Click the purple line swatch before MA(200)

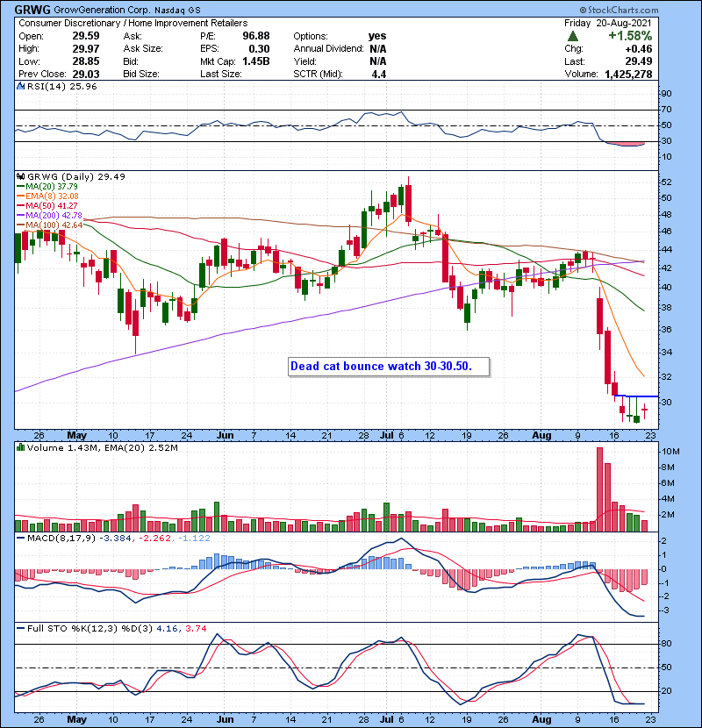point(21,216)
